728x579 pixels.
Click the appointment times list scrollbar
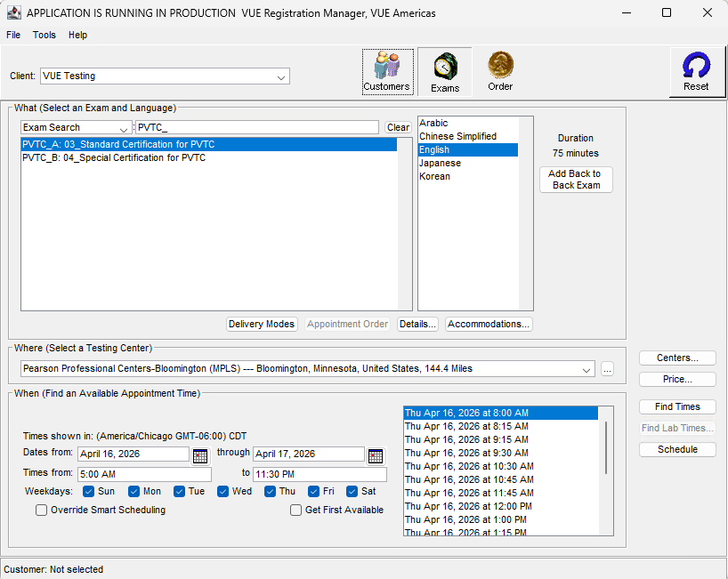pos(607,448)
